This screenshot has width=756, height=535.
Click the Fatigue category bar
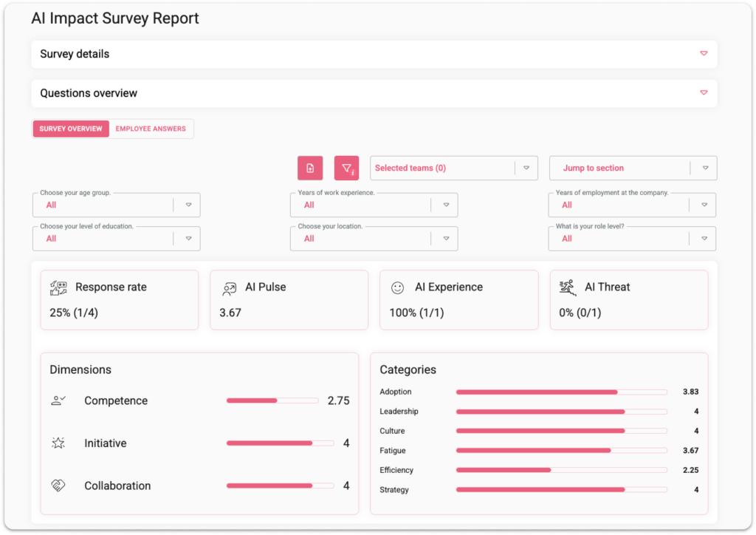click(562, 451)
